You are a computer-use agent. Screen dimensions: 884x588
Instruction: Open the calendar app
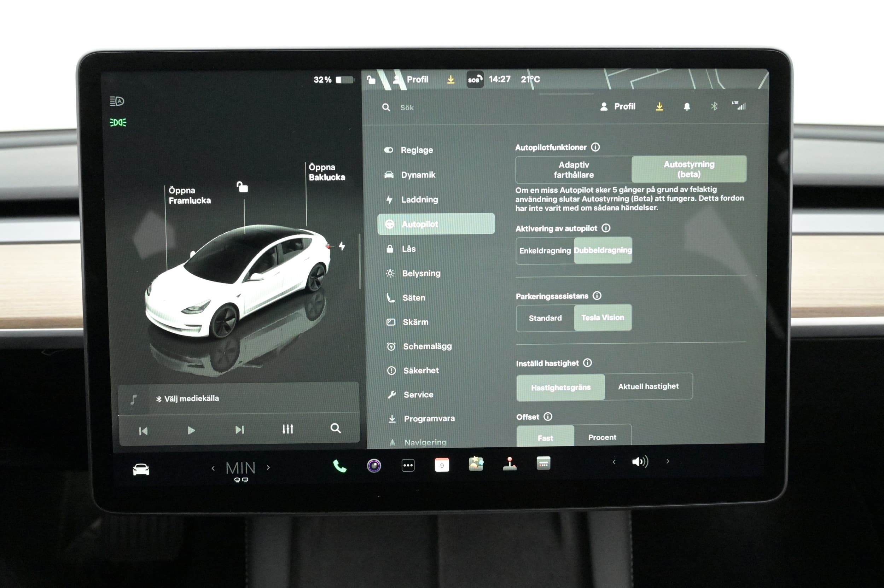point(442,465)
